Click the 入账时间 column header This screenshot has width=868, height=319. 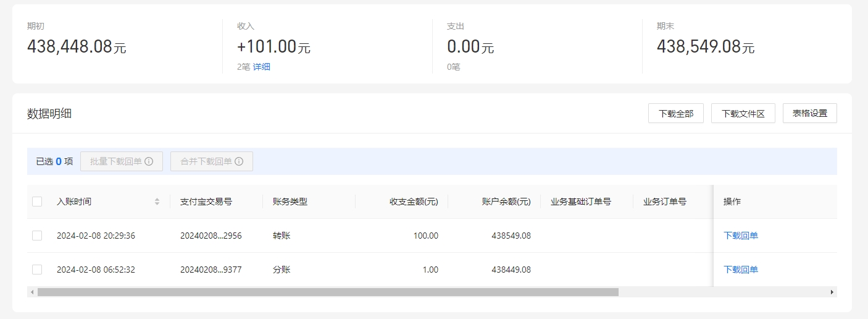(x=74, y=202)
